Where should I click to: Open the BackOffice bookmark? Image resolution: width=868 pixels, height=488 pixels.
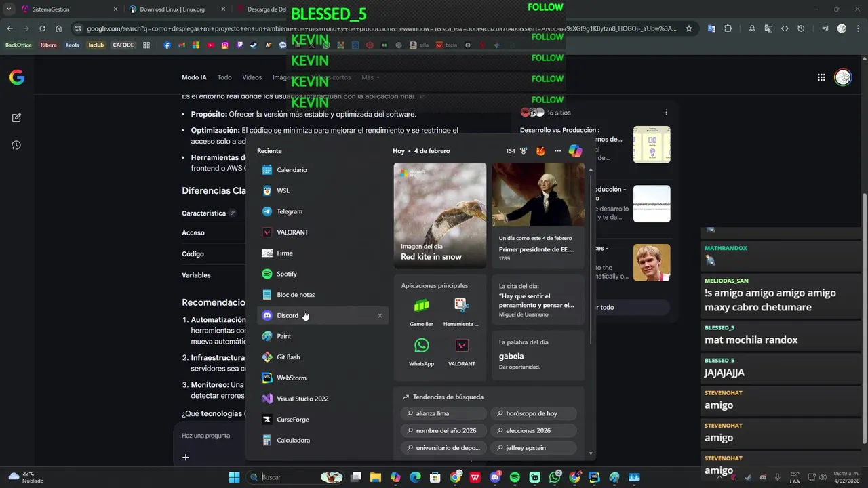(x=18, y=45)
